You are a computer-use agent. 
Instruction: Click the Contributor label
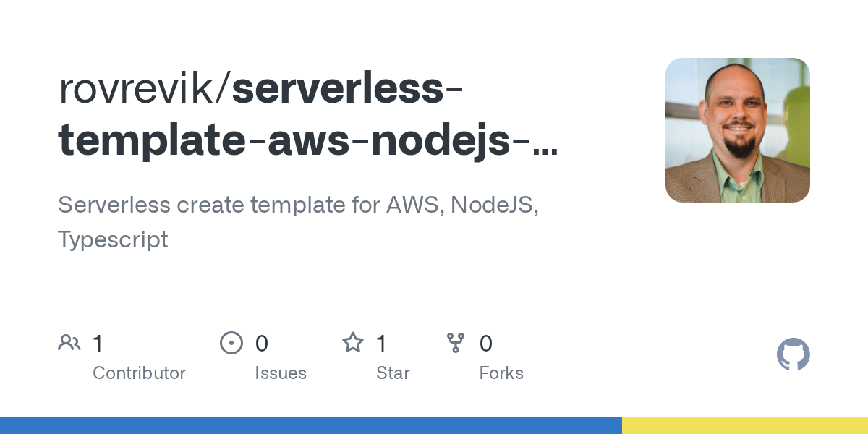(139, 373)
